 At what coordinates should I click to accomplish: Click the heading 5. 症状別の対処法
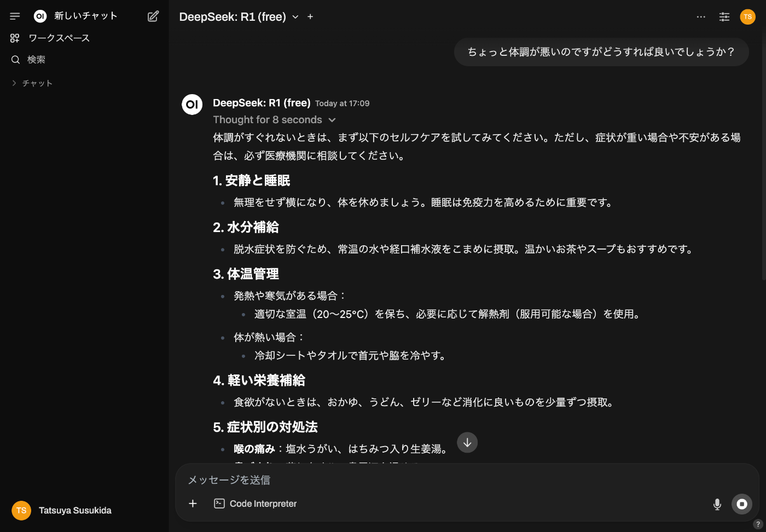[265, 427]
